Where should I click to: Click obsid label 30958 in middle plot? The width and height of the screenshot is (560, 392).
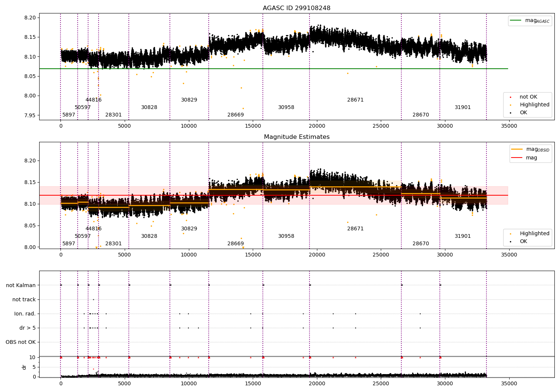[286, 236]
